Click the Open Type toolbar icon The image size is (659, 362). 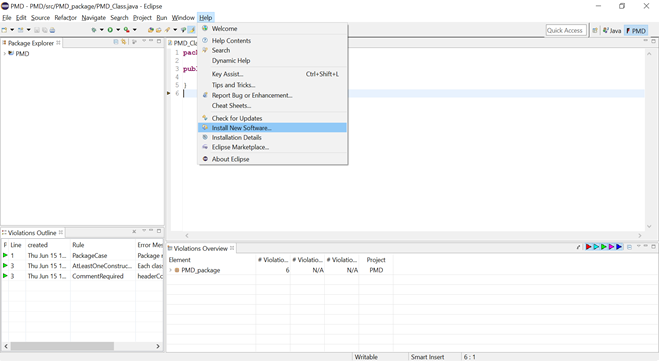coord(158,30)
